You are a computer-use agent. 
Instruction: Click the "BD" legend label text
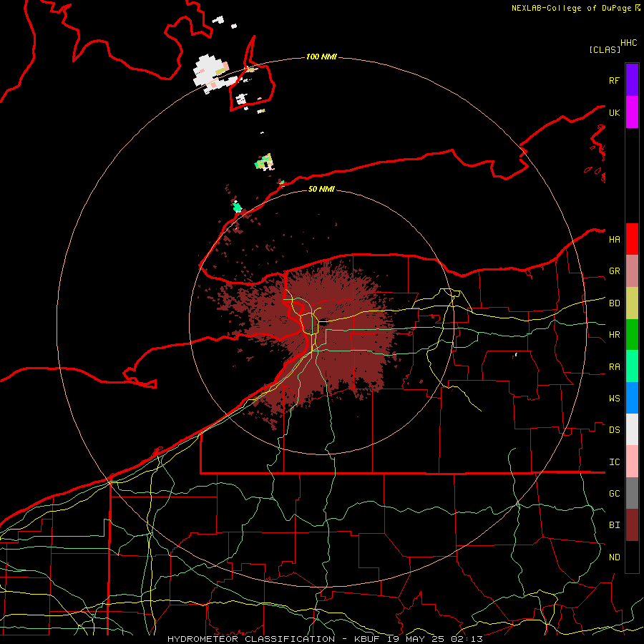coord(614,303)
